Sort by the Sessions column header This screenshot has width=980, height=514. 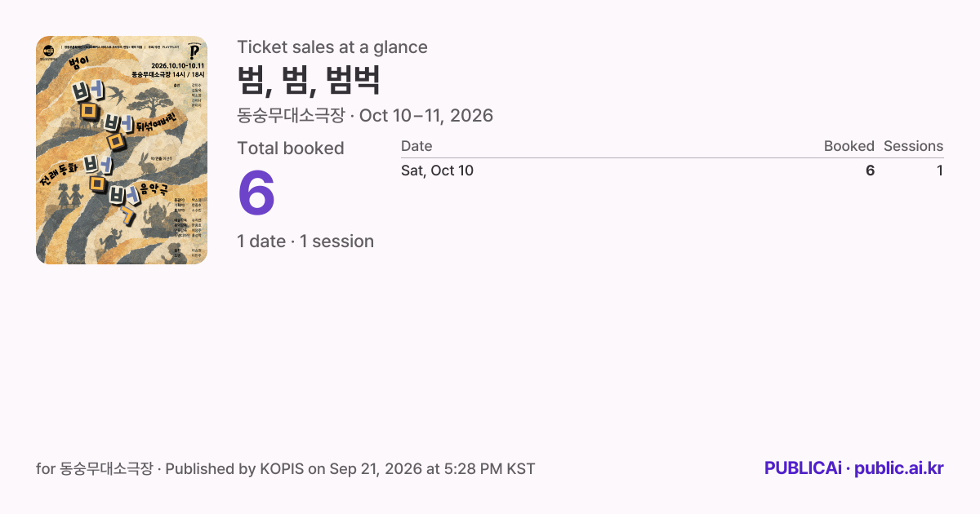click(x=913, y=146)
